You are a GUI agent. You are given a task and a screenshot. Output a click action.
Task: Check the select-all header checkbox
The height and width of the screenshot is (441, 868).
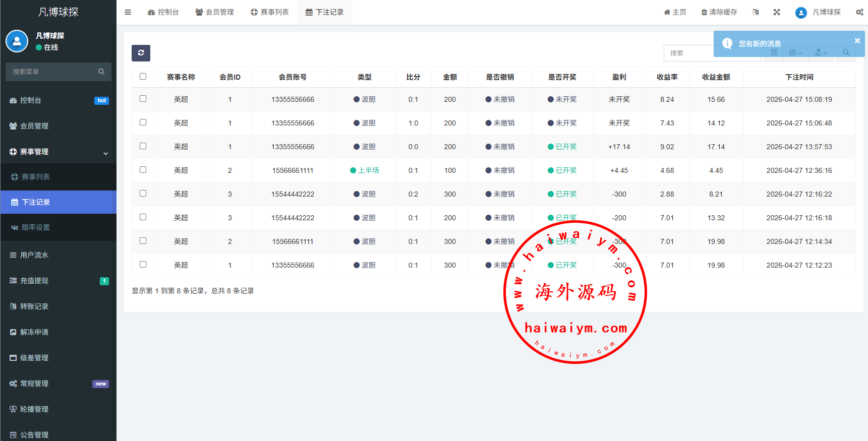[143, 77]
